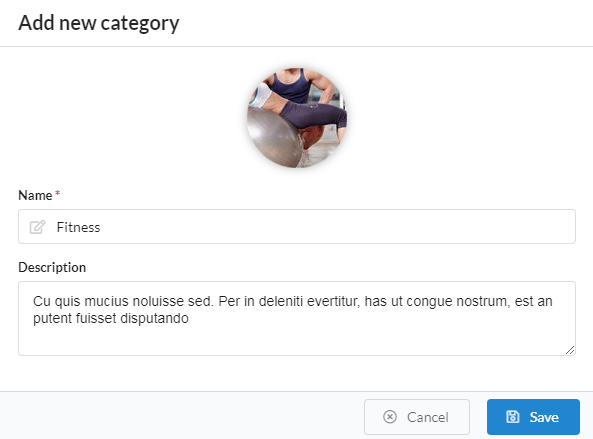Click the gray exercise ball in the photo
593x439 pixels.
pyautogui.click(x=275, y=138)
